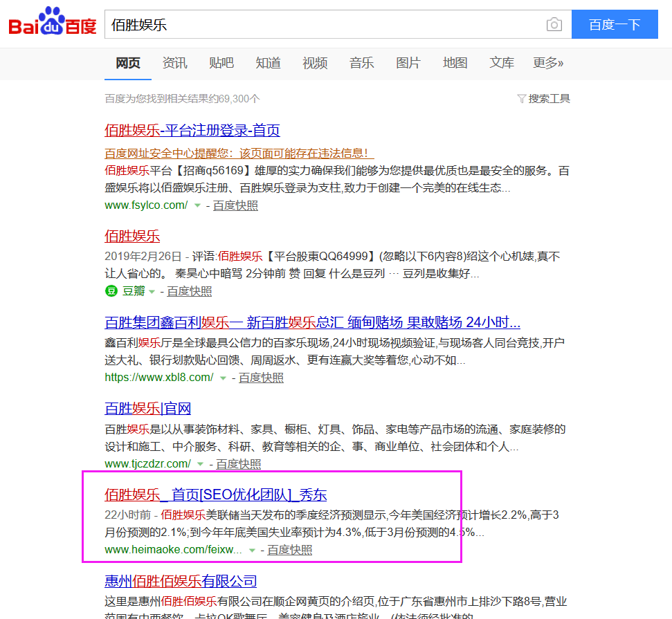Select the 网页 tab
The image size is (672, 619).
[x=128, y=64]
